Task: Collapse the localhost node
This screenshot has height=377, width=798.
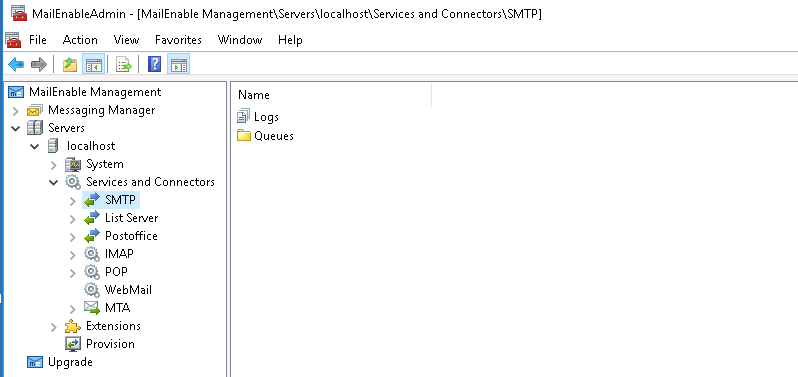Action: click(35, 147)
